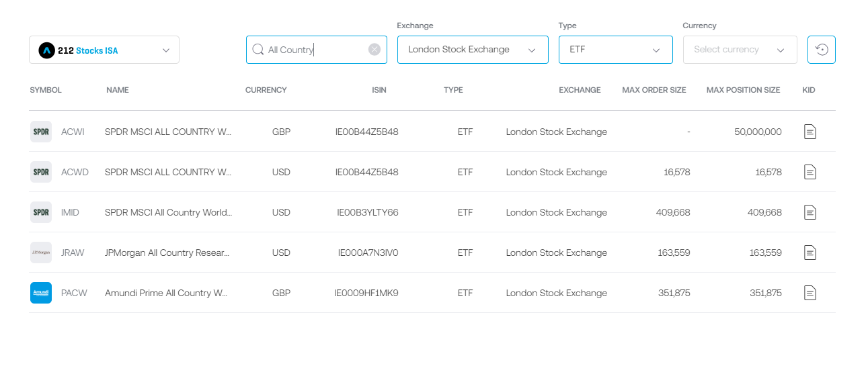Select the ACWI ticker symbol
Viewport: 868px width, 366px height.
(73, 132)
